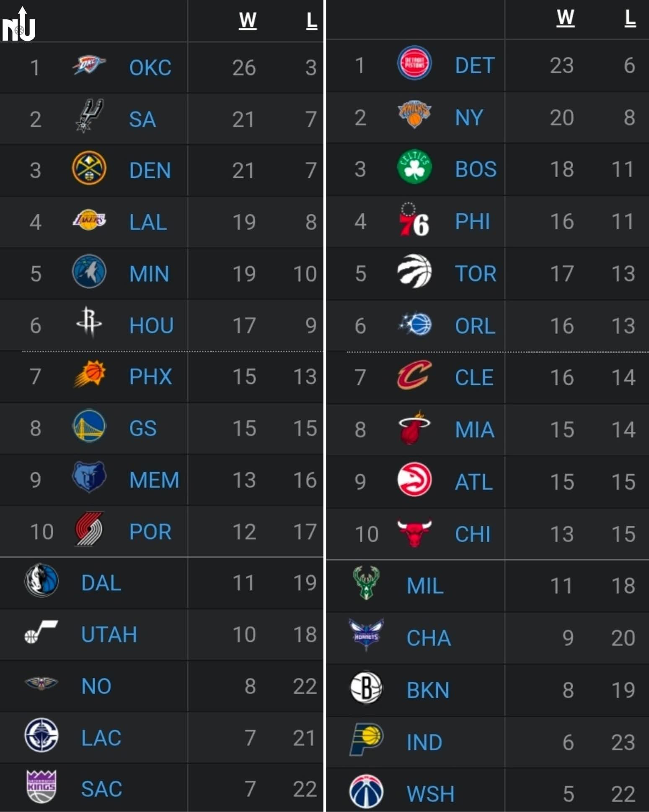The height and width of the screenshot is (812, 649).
Task: Sort West standings by W column header
Action: 247,20
